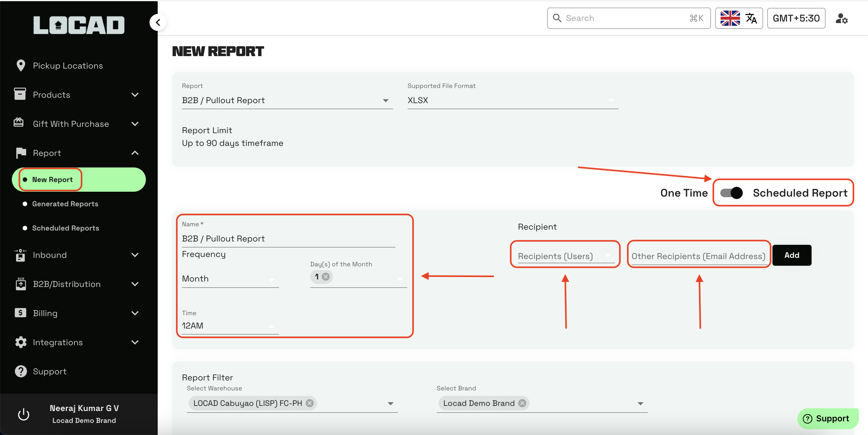Click the power logout icon
Screen dimensions: 868x435
[24, 414]
